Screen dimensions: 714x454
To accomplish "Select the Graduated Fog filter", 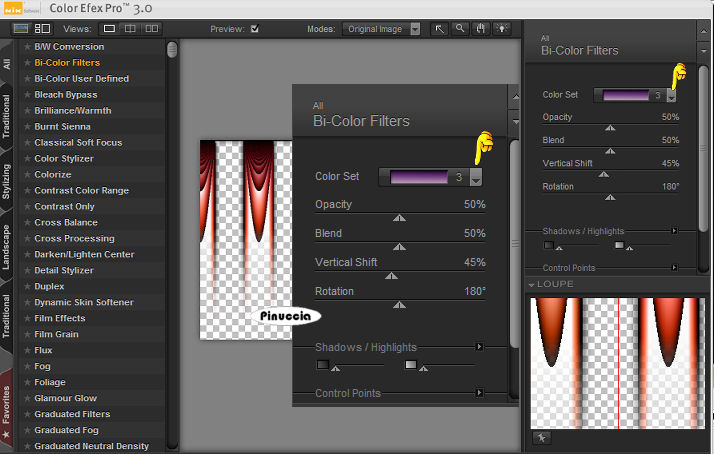I will [66, 430].
